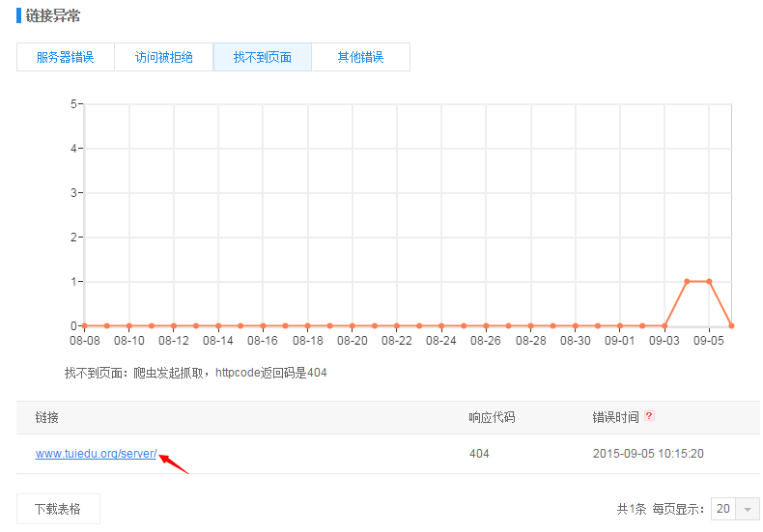
Task: Click the 下载表格 button
Action: click(58, 509)
